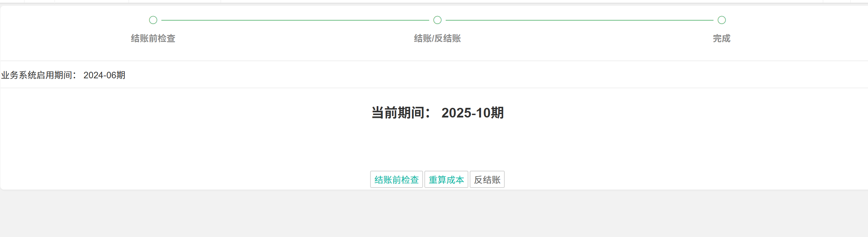Click the 当前期间 heading text
Viewport: 868px width, 237px height.
(400, 113)
